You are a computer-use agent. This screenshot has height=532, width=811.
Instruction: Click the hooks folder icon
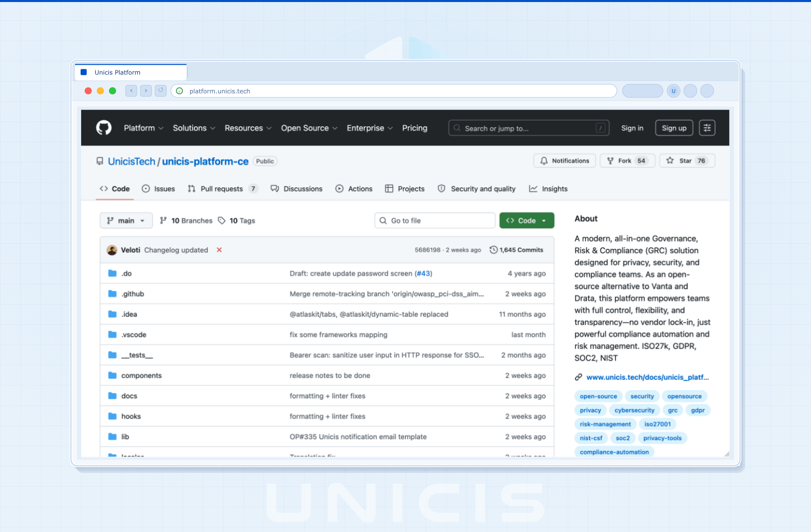point(113,416)
